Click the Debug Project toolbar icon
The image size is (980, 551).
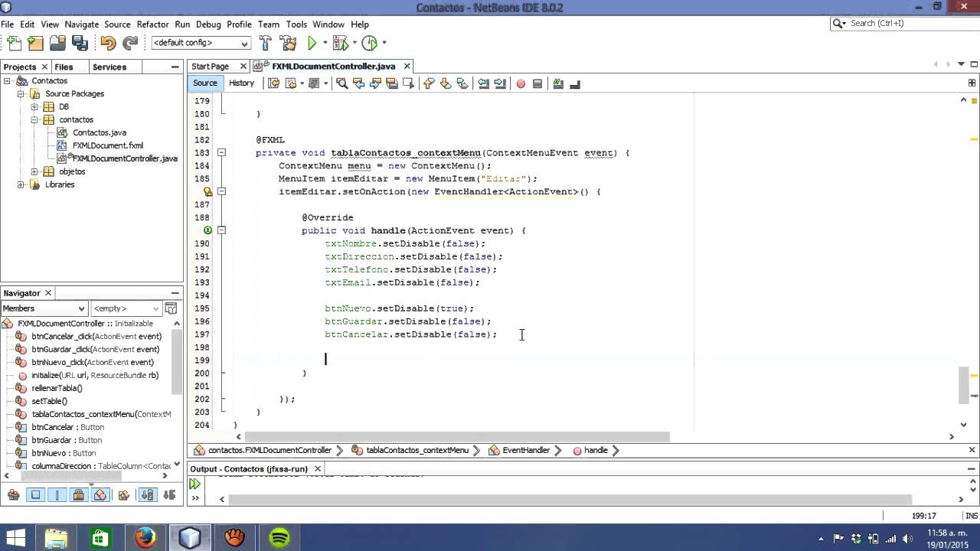(x=341, y=43)
